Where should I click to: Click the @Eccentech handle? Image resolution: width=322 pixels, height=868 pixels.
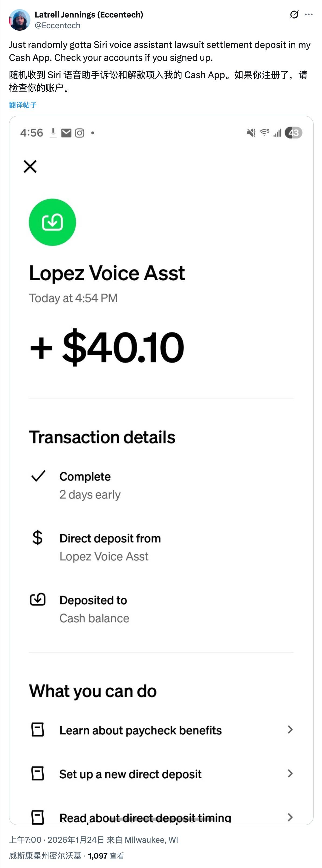click(x=57, y=26)
